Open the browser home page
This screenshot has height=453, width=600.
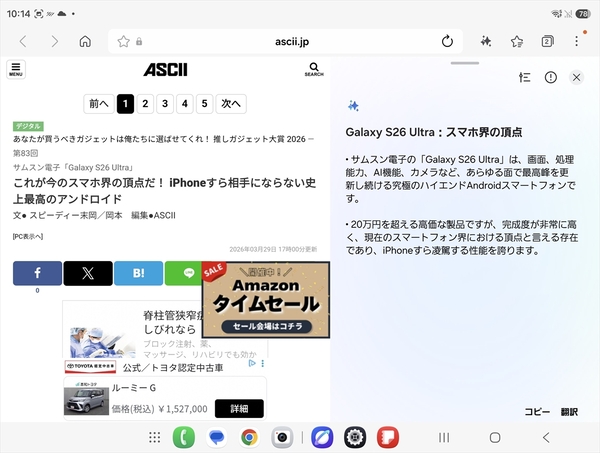pyautogui.click(x=85, y=41)
